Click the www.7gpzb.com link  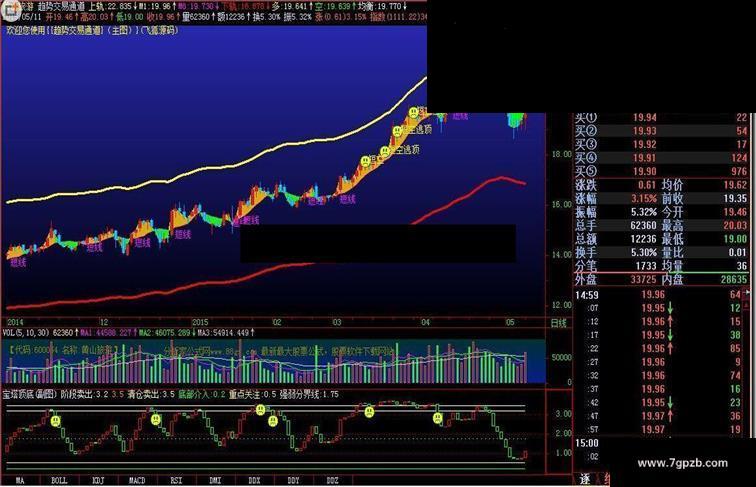tap(682, 463)
